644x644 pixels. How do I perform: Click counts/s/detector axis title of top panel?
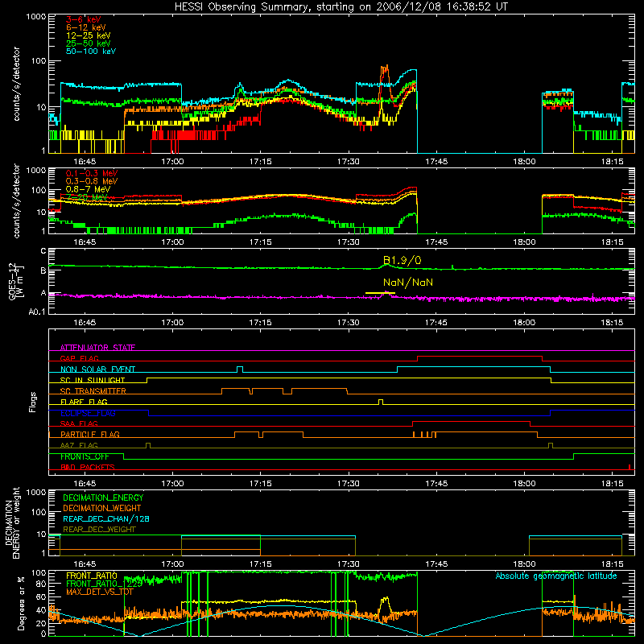(16, 84)
